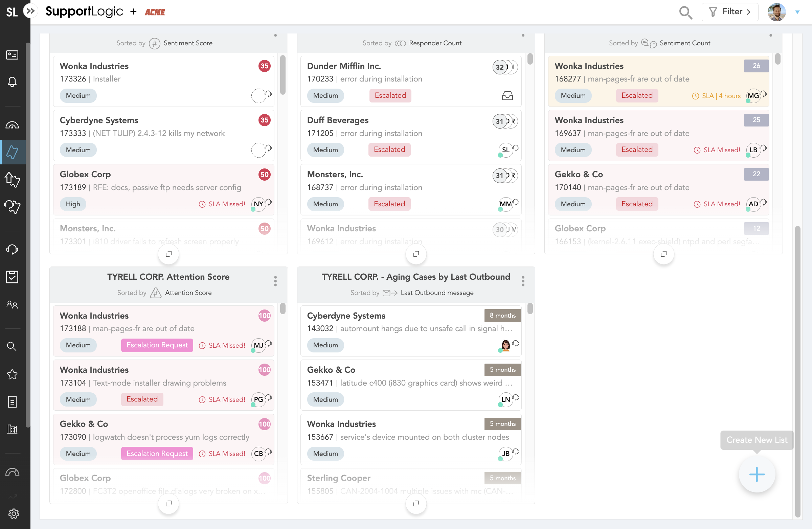812x529 pixels.
Task: Click SLA 4 hours indicator on case 168277
Action: click(717, 96)
